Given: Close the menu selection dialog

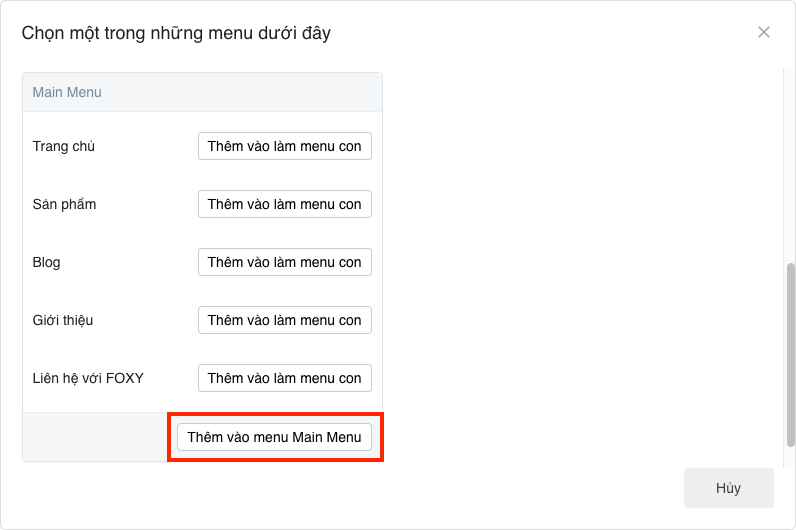Looking at the screenshot, I should [764, 32].
